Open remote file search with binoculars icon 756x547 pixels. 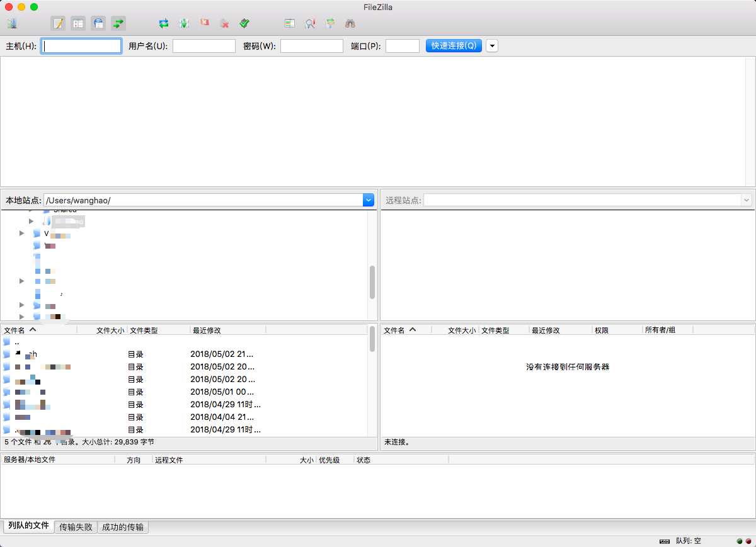pos(350,24)
